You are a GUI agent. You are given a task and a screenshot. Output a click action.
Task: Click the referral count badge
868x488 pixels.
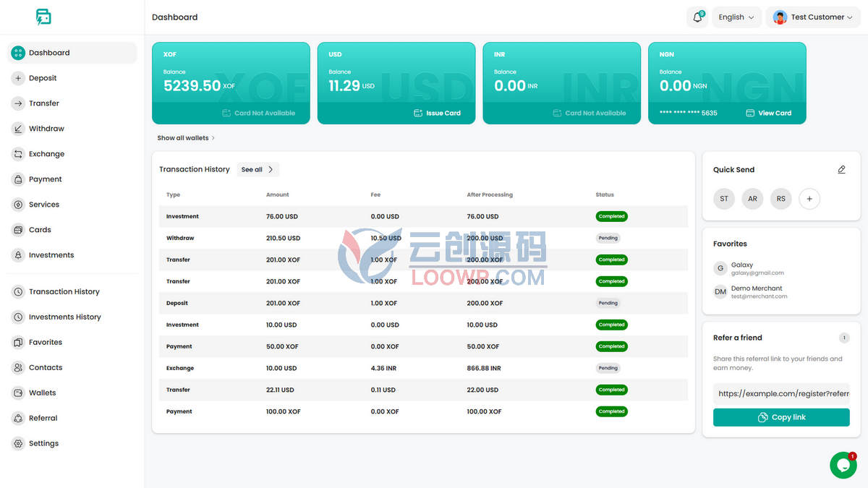844,338
